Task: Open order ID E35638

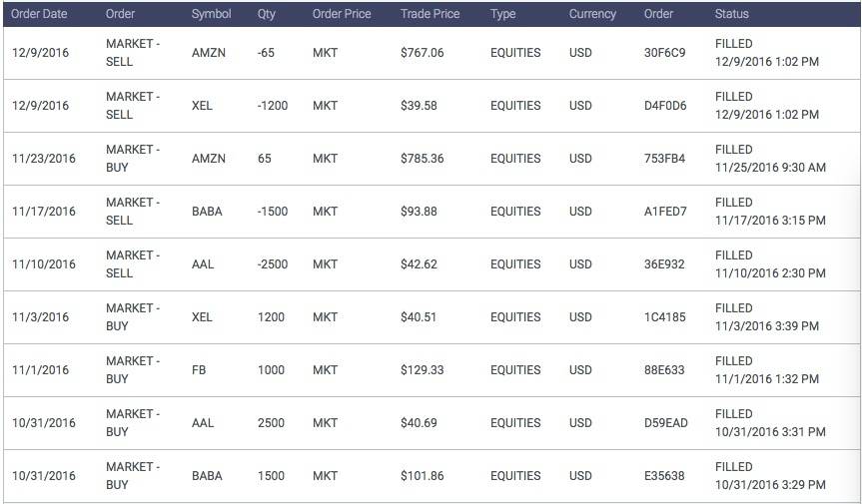Action: [664, 476]
